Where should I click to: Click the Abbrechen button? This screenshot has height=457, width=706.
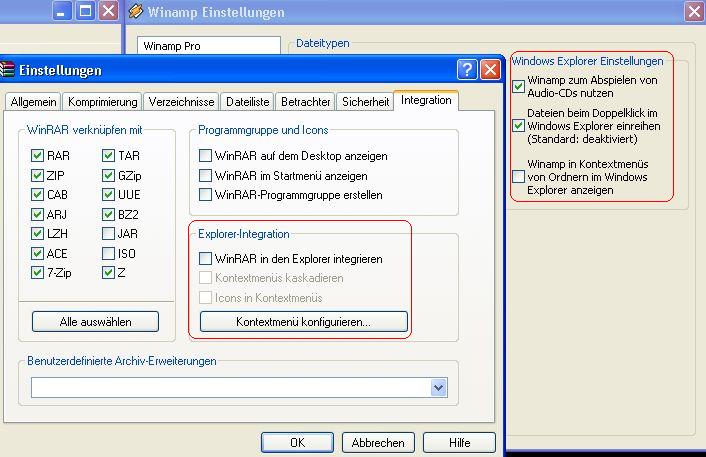click(x=378, y=443)
